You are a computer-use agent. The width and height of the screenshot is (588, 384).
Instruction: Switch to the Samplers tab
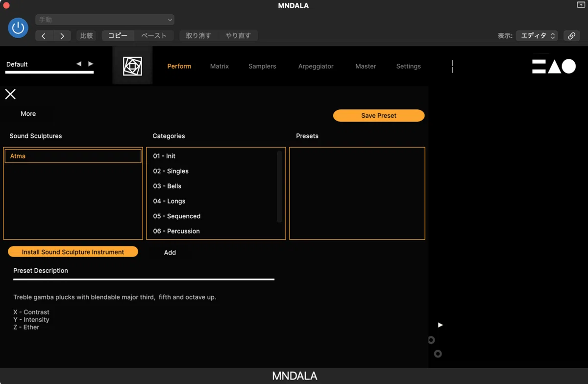(x=262, y=66)
